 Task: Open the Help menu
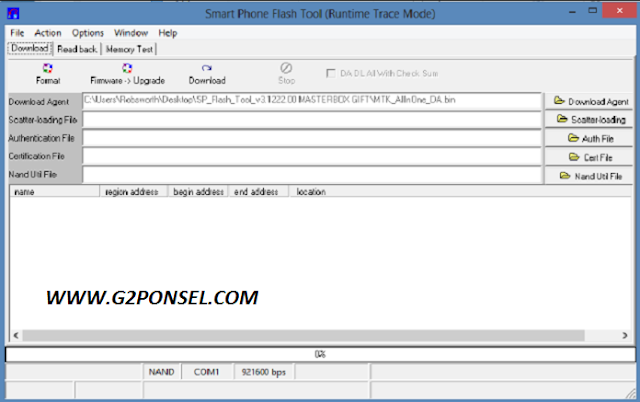[x=168, y=33]
